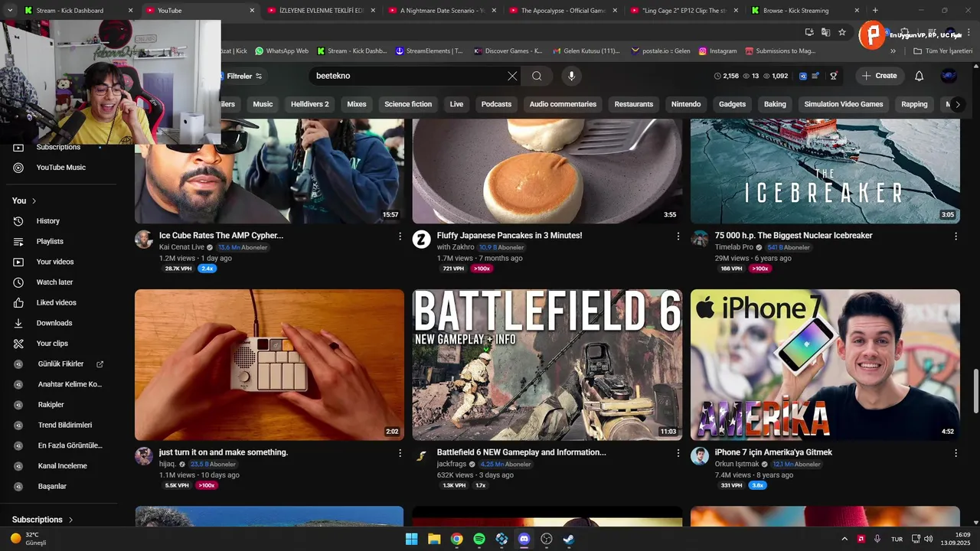Screen dimensions: 980x551
Task: Click the translate page icon in address bar
Action: (825, 32)
